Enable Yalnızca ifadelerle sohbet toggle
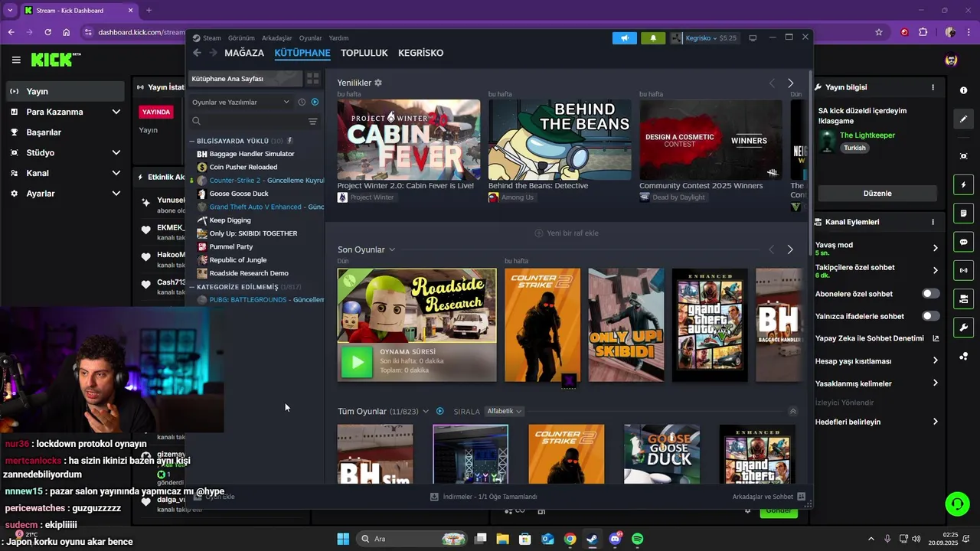This screenshot has height=551, width=980. pyautogui.click(x=930, y=316)
